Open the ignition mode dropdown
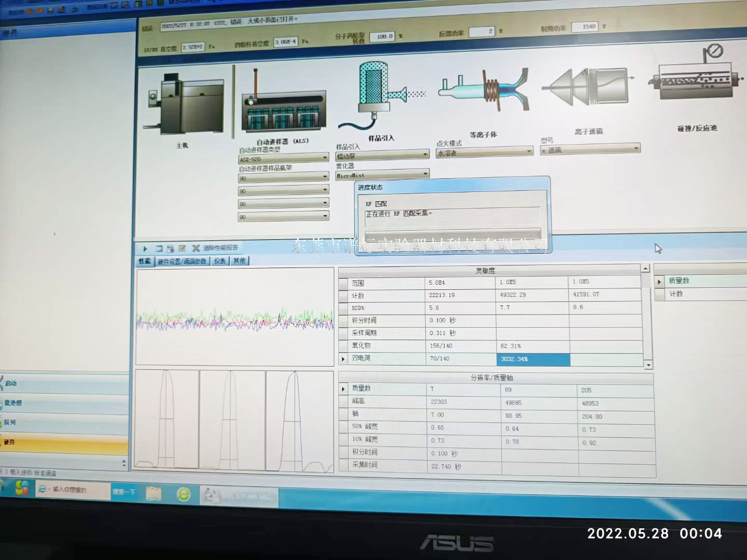 click(x=484, y=152)
